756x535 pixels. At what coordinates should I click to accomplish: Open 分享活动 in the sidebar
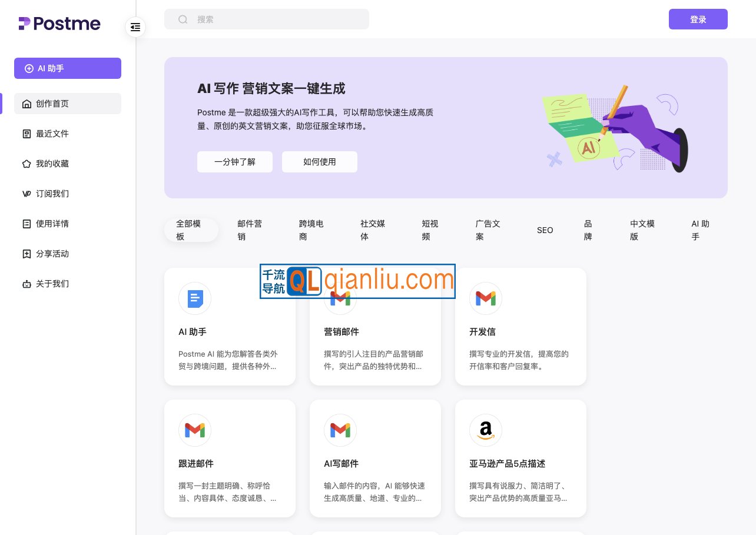52,254
